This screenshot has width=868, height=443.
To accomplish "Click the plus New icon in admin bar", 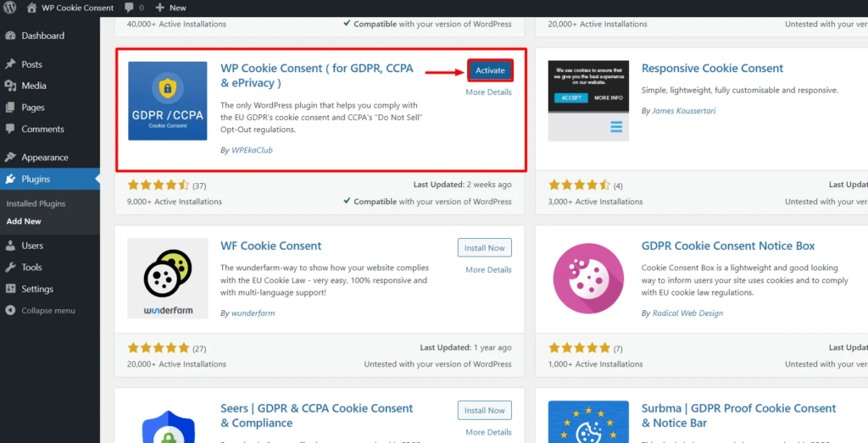I will 160,8.
